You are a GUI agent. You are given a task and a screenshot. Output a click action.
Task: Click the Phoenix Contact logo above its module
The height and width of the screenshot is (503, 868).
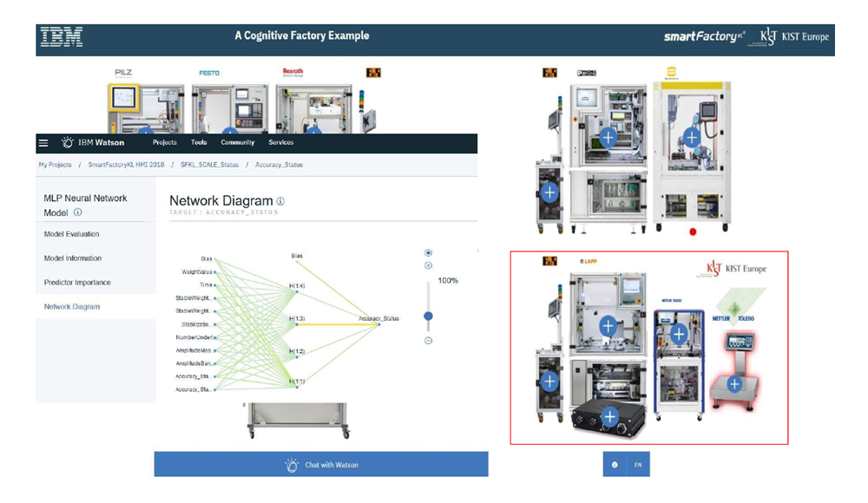coord(587,73)
